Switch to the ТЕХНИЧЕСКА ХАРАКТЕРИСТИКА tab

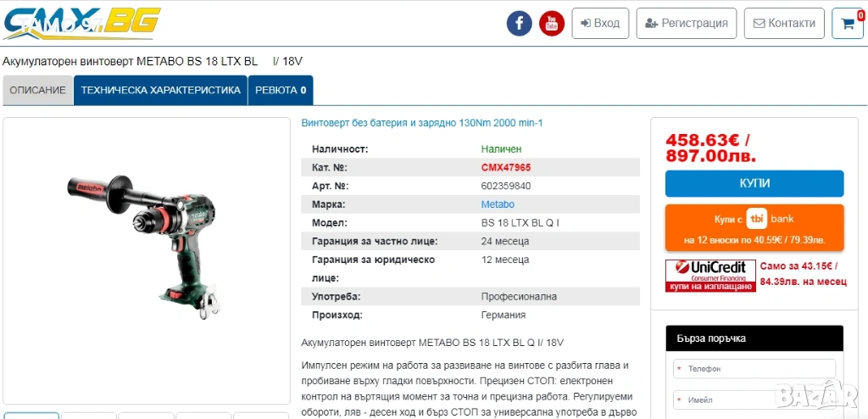click(x=160, y=90)
